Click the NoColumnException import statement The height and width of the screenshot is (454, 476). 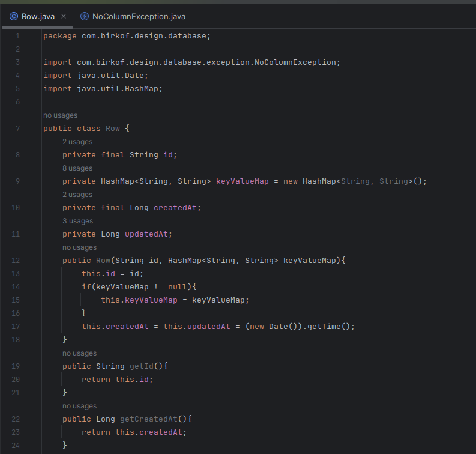coord(192,62)
